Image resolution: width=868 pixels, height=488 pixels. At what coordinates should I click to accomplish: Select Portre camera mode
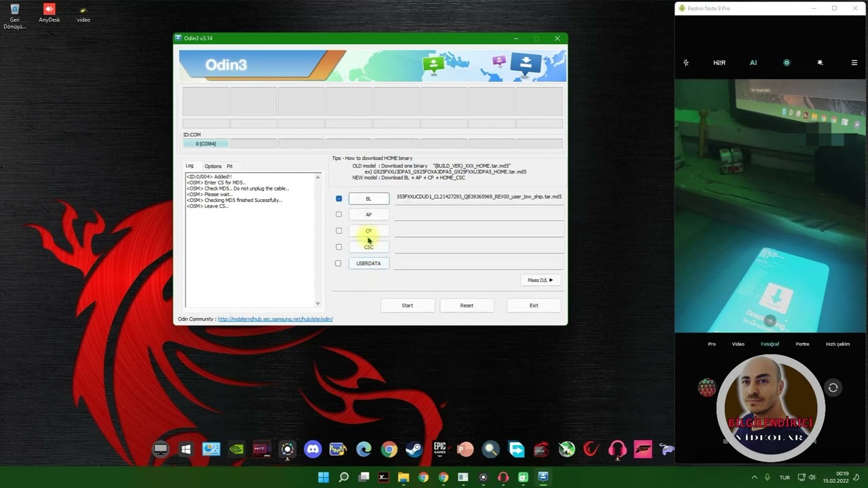tap(802, 344)
